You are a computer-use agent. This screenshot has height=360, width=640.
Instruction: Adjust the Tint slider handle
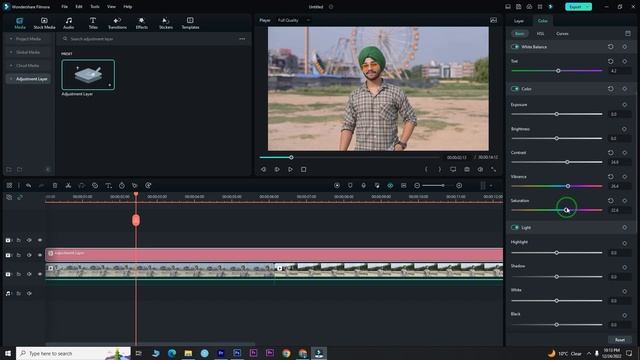coord(558,71)
